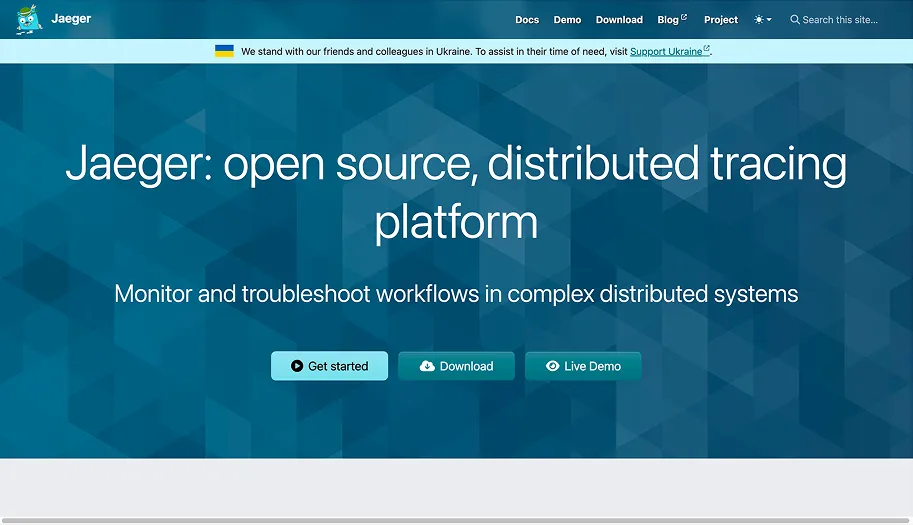913x525 pixels.
Task: Click the magnifier search icon
Action: point(795,20)
